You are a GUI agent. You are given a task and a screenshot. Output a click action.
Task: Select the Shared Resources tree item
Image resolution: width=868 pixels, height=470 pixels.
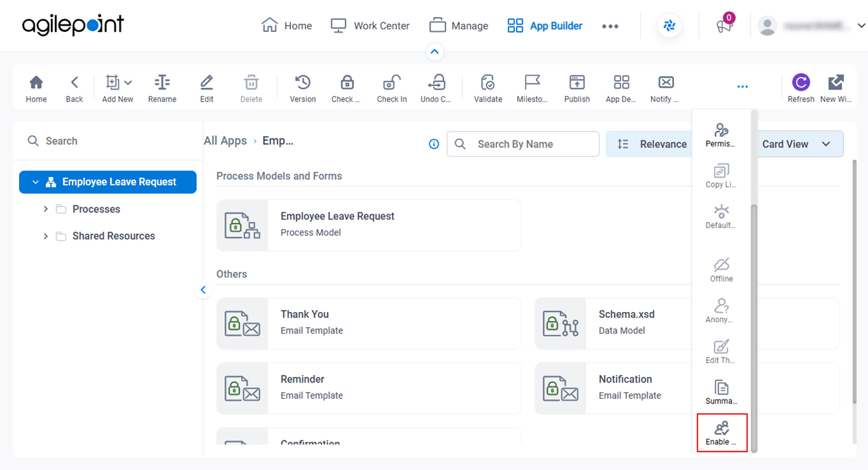(x=114, y=236)
